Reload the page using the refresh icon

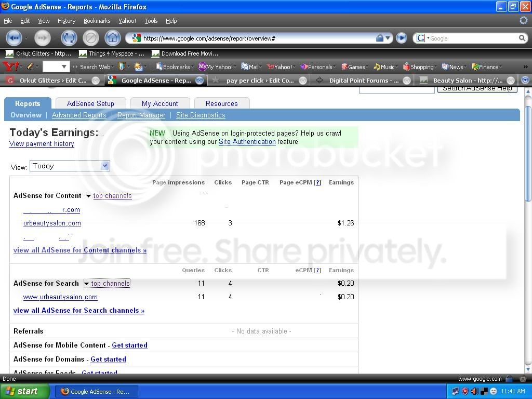[x=69, y=38]
